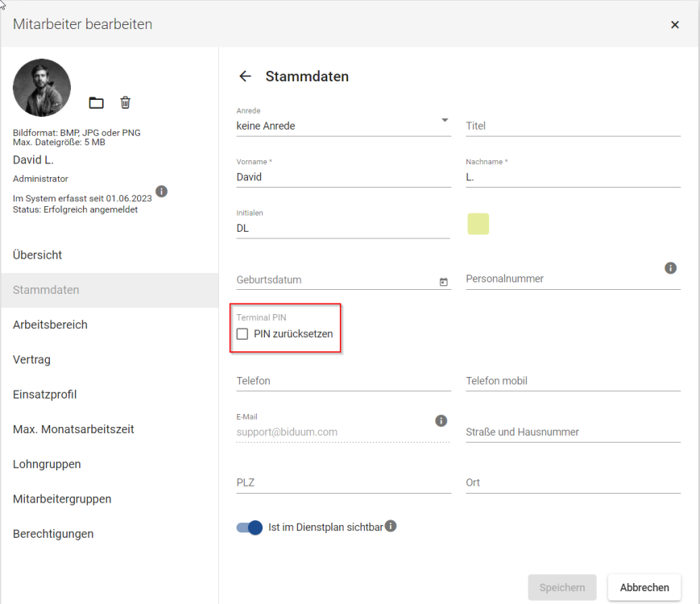Click into the Ort field
The image size is (700, 604).
tap(574, 482)
